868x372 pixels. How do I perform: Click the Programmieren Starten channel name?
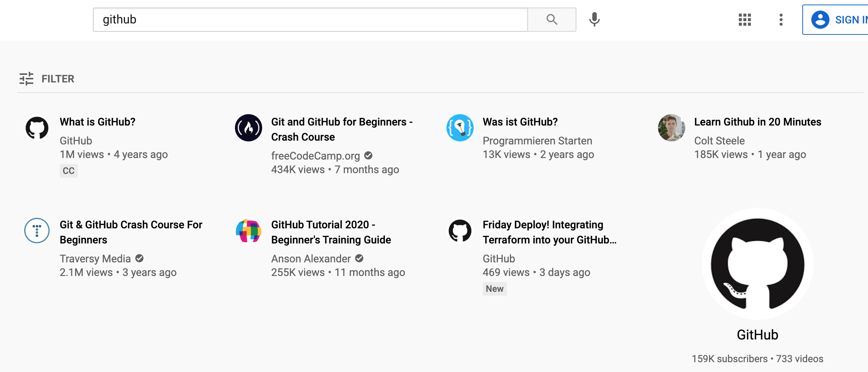point(537,141)
